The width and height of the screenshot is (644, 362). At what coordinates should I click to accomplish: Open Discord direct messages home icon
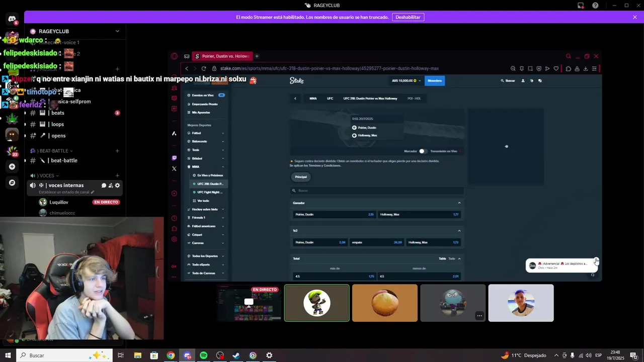[x=12, y=19]
